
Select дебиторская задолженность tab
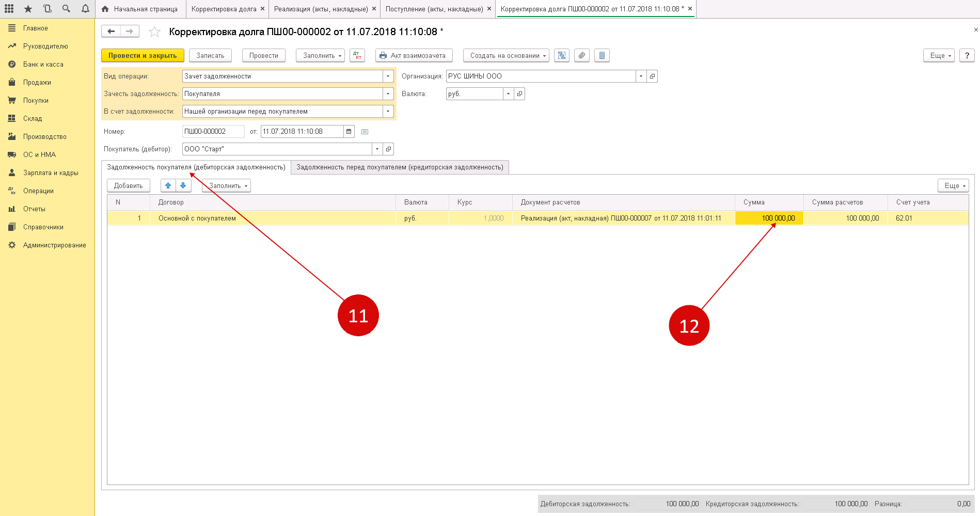pyautogui.click(x=196, y=167)
